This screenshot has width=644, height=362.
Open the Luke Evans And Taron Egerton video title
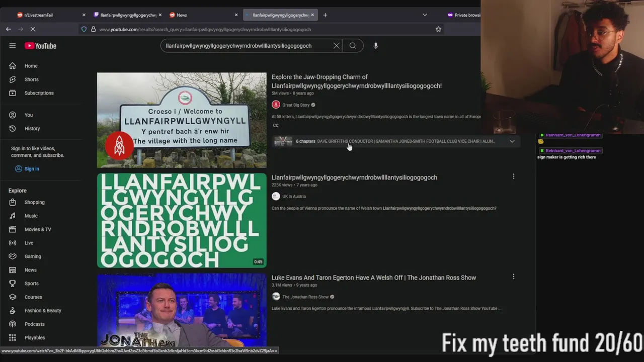pos(374,278)
